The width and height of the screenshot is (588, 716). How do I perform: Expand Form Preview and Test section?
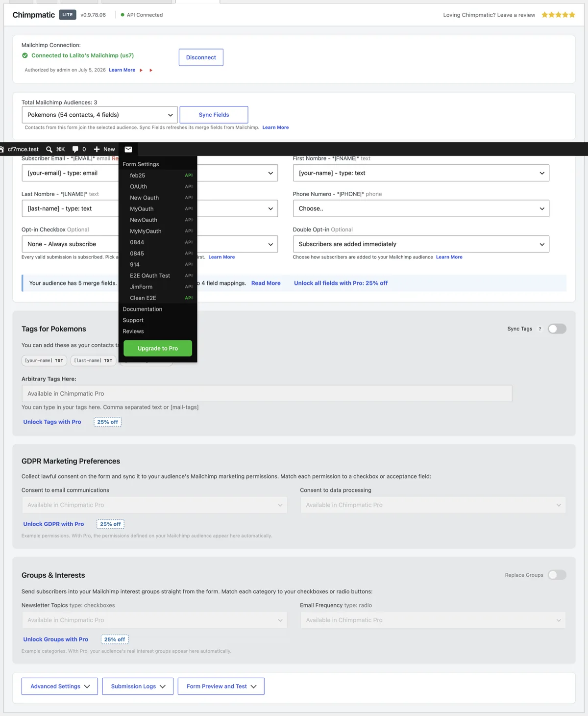221,687
